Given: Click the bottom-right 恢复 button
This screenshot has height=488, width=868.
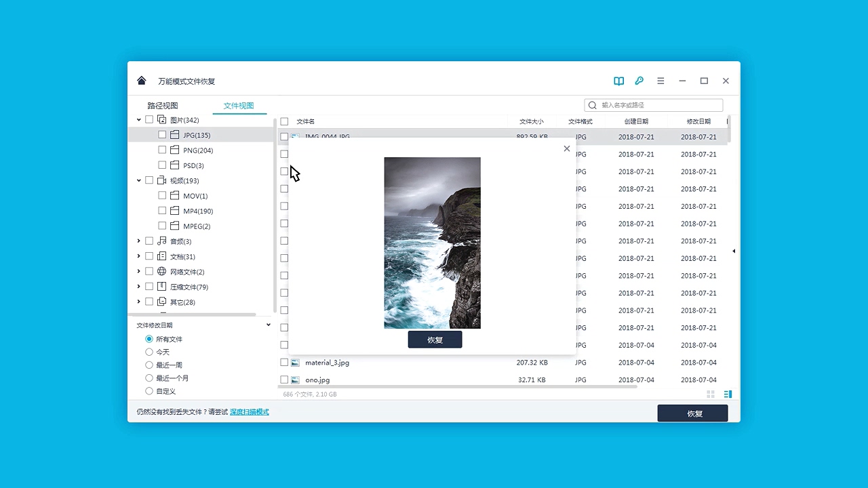Looking at the screenshot, I should click(x=692, y=413).
